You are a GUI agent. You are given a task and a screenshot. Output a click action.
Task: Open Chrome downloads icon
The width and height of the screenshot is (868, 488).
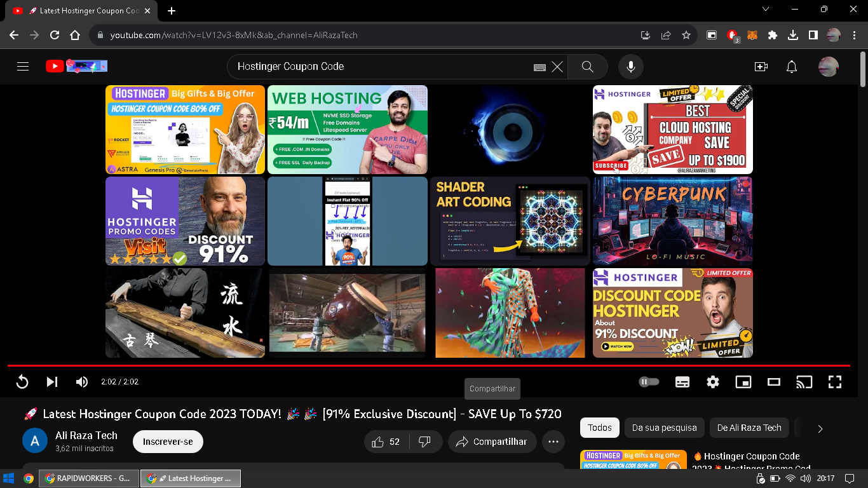click(x=793, y=35)
